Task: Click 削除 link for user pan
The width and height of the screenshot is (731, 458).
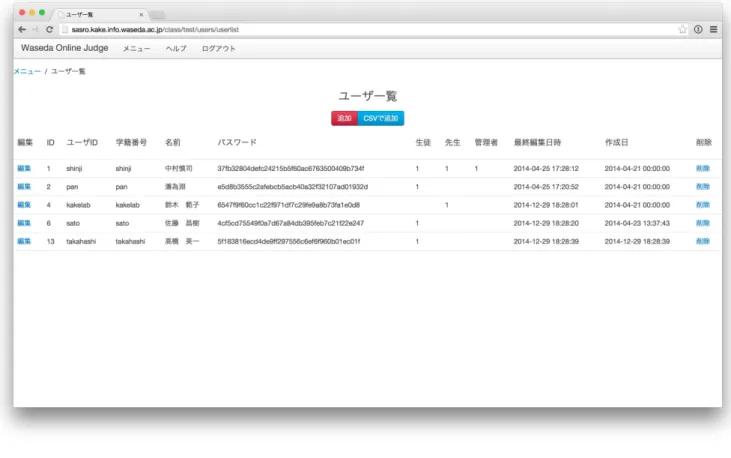Action: (703, 187)
